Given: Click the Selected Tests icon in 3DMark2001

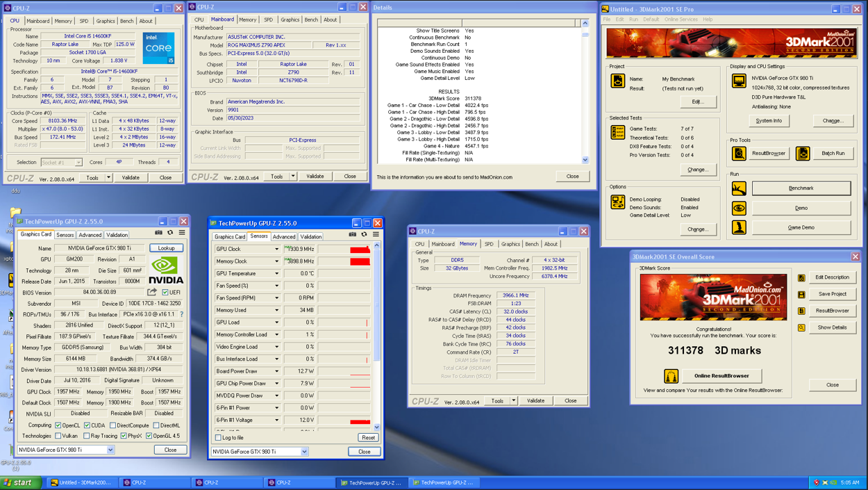Looking at the screenshot, I should (x=617, y=131).
